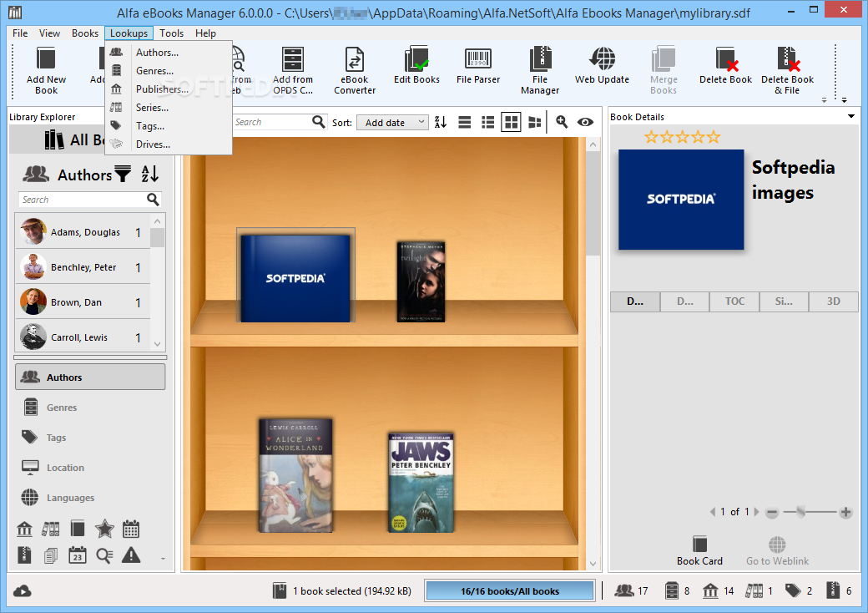The height and width of the screenshot is (613, 868).
Task: Click the Alice in Wonderland book cover
Action: pos(295,475)
